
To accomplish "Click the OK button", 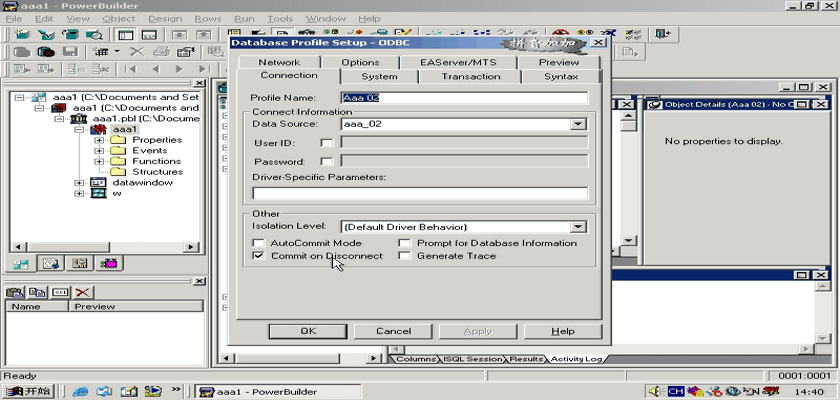I will coord(308,331).
